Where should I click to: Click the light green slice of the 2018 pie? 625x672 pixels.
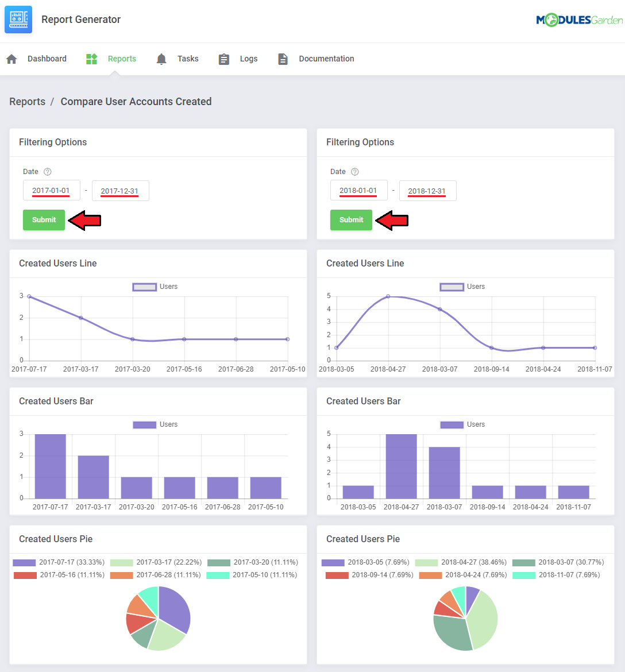pyautogui.click(x=483, y=619)
